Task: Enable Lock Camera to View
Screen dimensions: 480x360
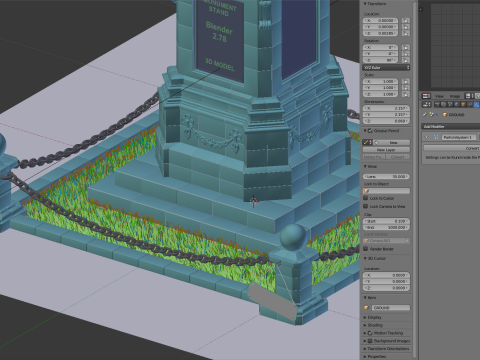Action: click(x=366, y=206)
